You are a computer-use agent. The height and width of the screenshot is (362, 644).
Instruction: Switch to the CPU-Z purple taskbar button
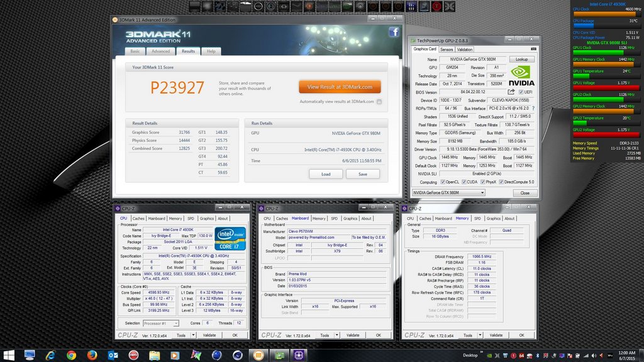point(299,355)
